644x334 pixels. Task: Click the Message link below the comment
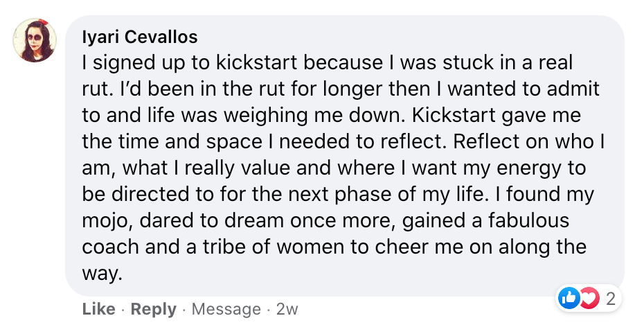point(226,309)
